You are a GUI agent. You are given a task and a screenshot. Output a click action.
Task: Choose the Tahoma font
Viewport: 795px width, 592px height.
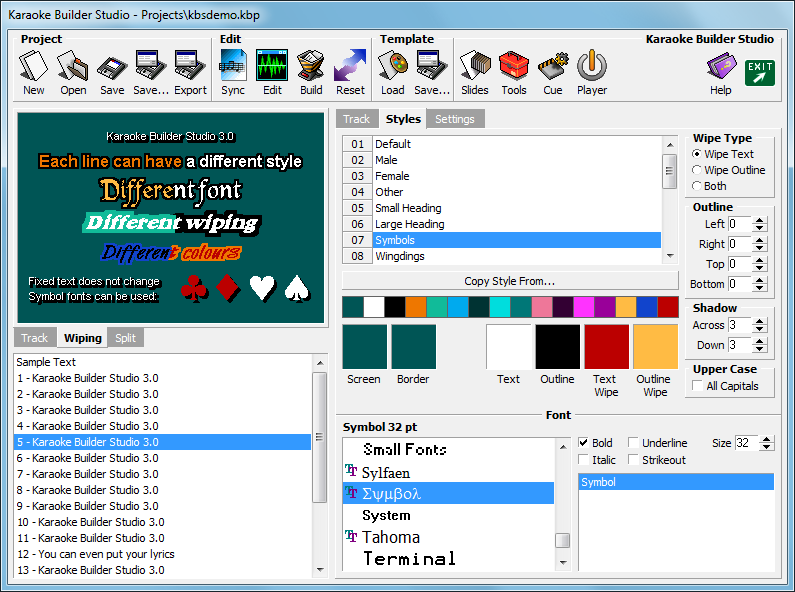[449, 537]
